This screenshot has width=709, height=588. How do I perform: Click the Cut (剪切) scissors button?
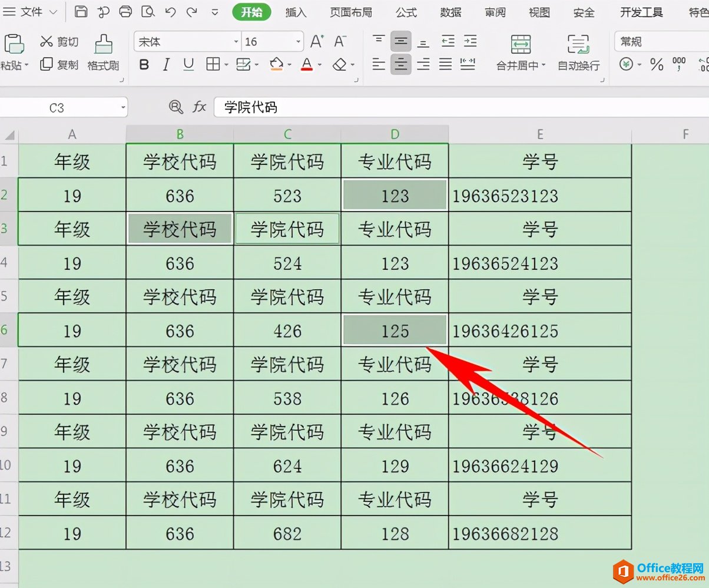coord(59,42)
